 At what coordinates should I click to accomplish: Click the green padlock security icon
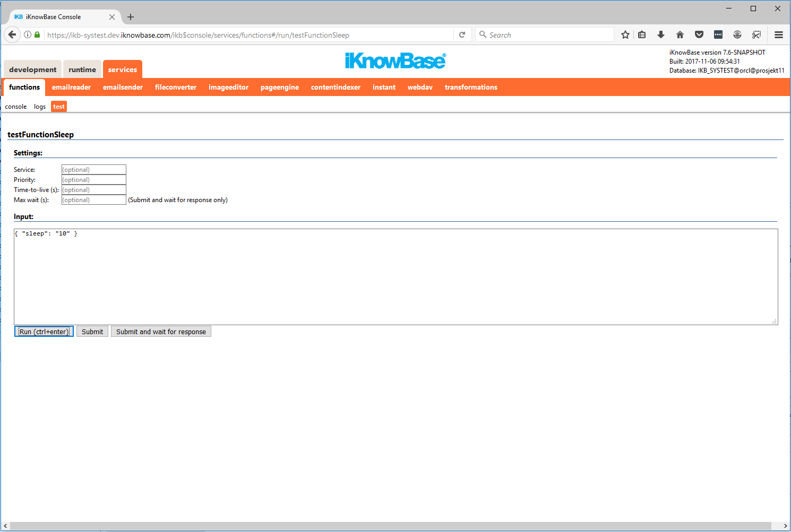[x=37, y=35]
